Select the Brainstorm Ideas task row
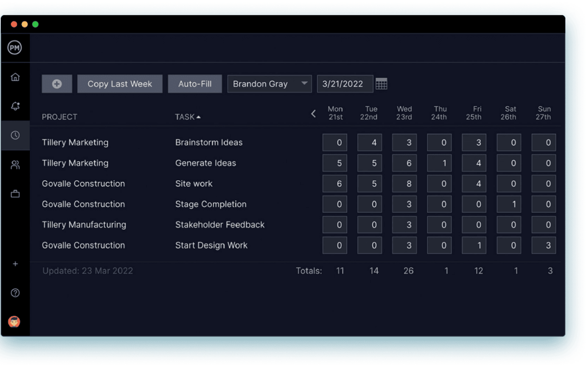The width and height of the screenshot is (588, 367). 209,142
